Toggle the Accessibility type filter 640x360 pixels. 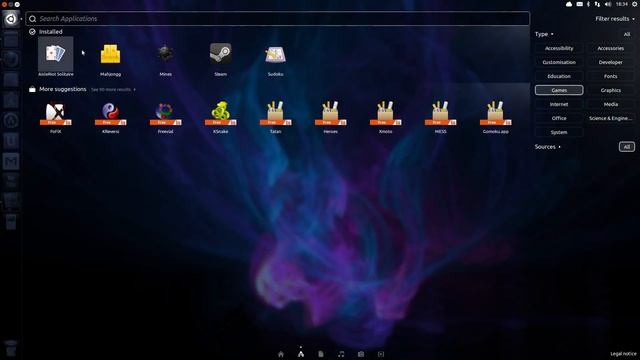tap(559, 48)
